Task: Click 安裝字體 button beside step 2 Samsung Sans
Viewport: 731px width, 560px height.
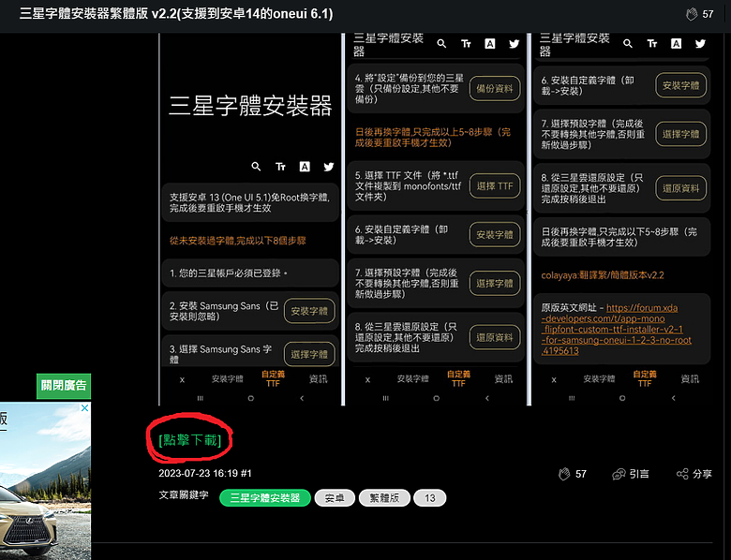Action: (309, 311)
